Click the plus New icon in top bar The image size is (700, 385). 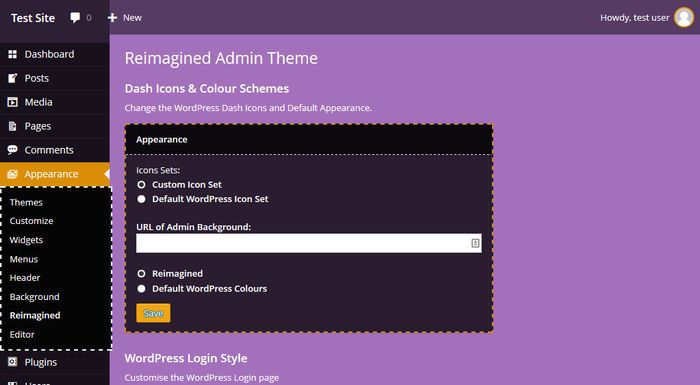pyautogui.click(x=112, y=17)
